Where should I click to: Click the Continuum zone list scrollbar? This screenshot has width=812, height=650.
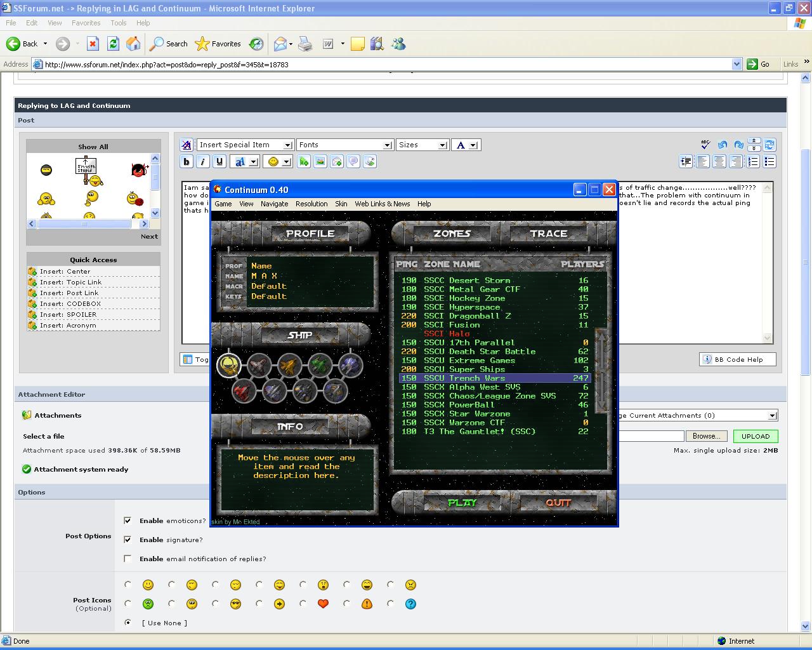[601, 371]
